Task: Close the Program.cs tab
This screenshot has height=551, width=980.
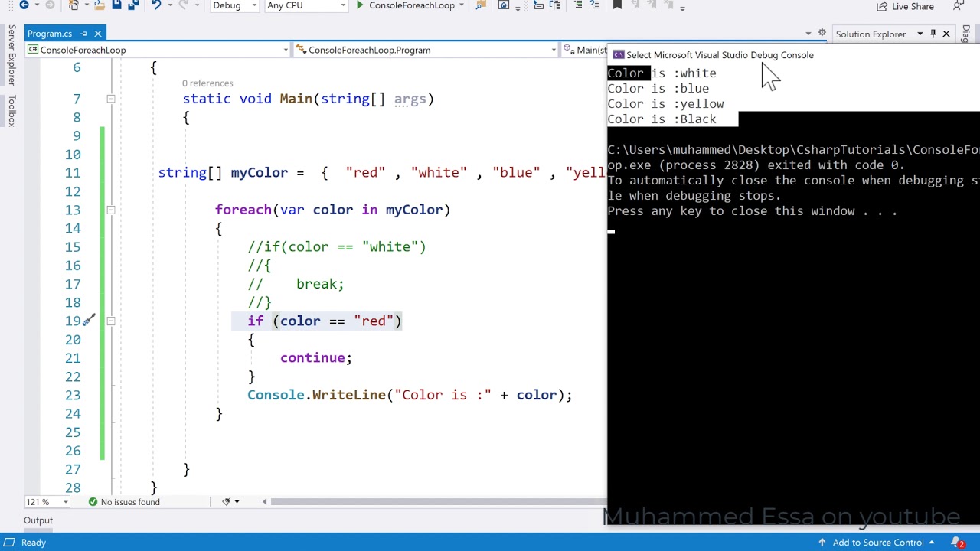Action: 99,34
